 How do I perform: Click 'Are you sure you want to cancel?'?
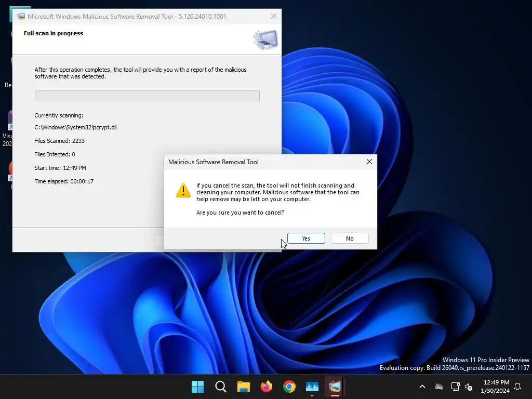240,212
